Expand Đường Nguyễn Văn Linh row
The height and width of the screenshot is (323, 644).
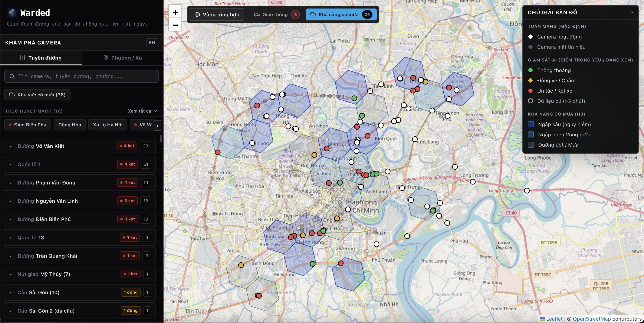(x=79, y=201)
